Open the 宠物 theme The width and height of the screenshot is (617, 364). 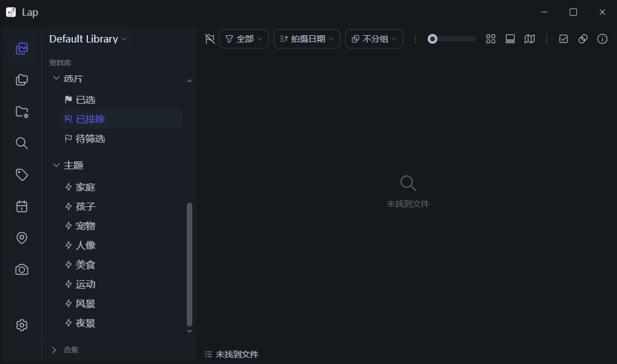coord(120,226)
